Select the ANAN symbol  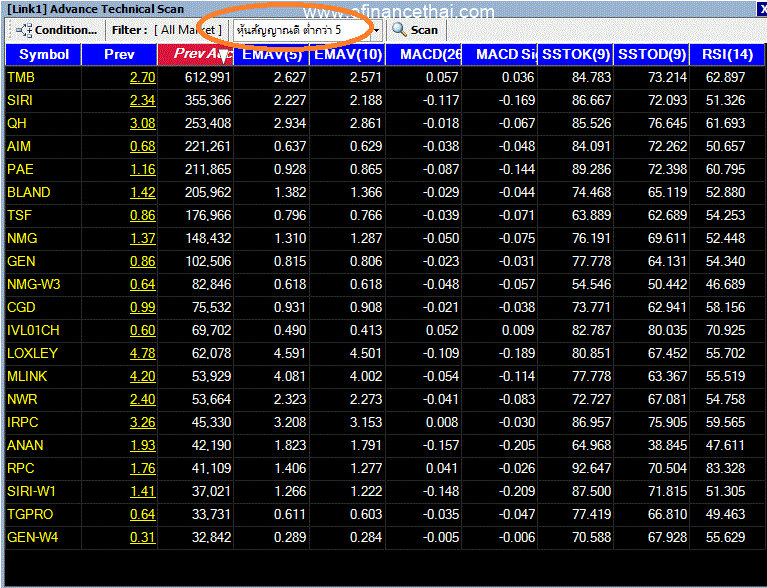pyautogui.click(x=25, y=445)
